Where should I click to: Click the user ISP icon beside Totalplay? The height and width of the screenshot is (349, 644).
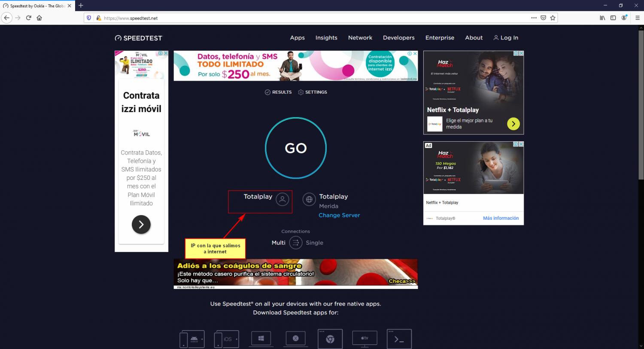click(282, 200)
